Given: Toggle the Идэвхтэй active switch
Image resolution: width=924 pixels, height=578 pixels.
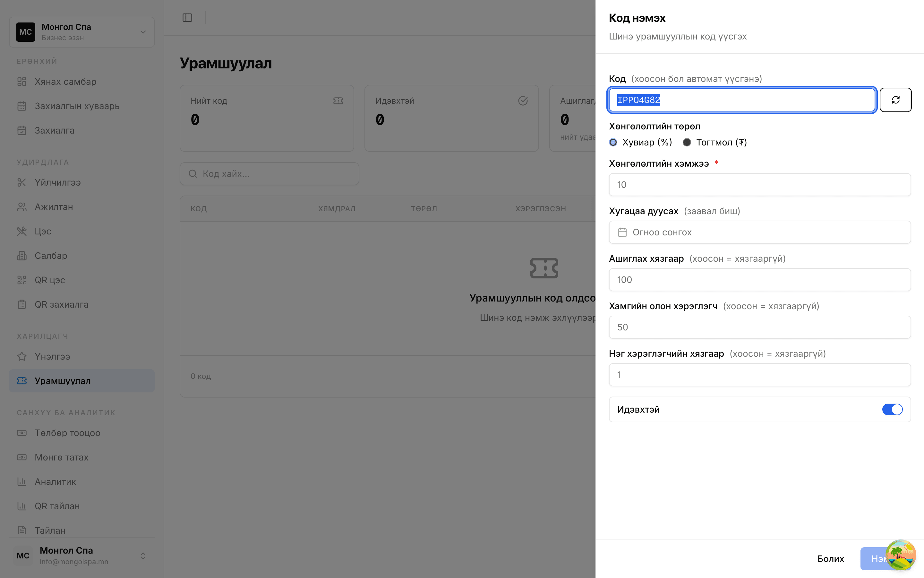Looking at the screenshot, I should (x=892, y=409).
